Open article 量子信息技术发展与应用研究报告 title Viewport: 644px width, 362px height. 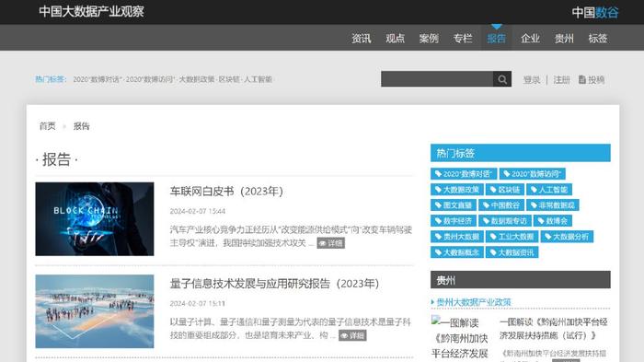pos(274,284)
